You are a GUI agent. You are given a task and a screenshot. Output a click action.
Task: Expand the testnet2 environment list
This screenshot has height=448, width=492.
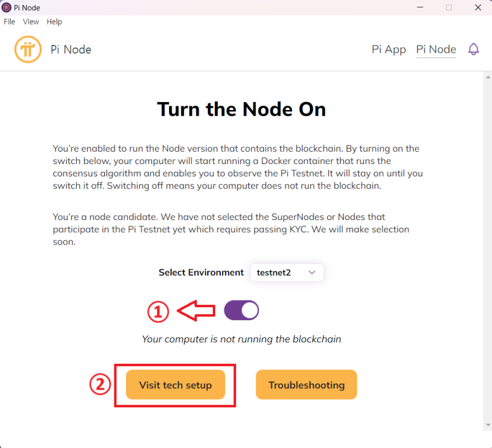287,272
